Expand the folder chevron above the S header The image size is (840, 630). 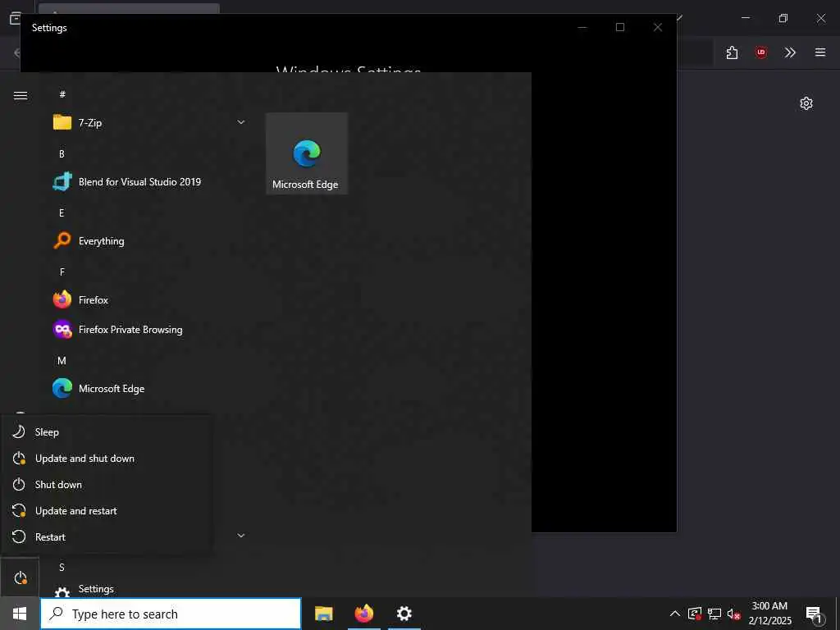(241, 535)
